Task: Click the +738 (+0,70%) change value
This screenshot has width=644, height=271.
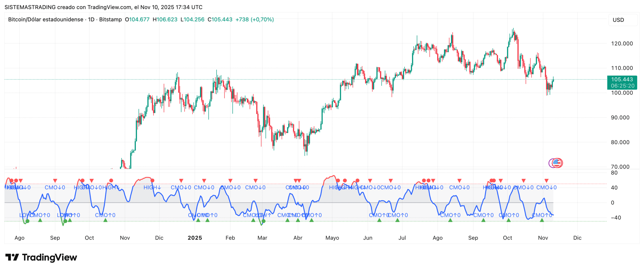Action: pyautogui.click(x=254, y=19)
